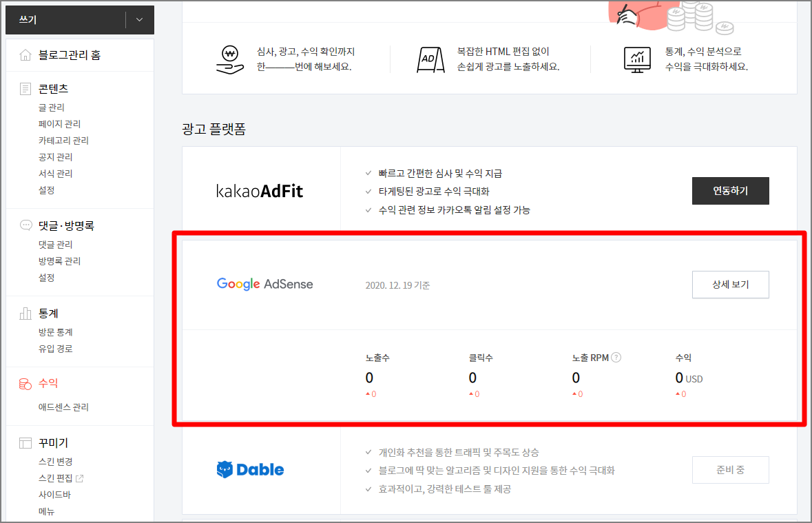The width and height of the screenshot is (812, 523).
Task: Open the 꾸미기 heading
Action: 53,442
